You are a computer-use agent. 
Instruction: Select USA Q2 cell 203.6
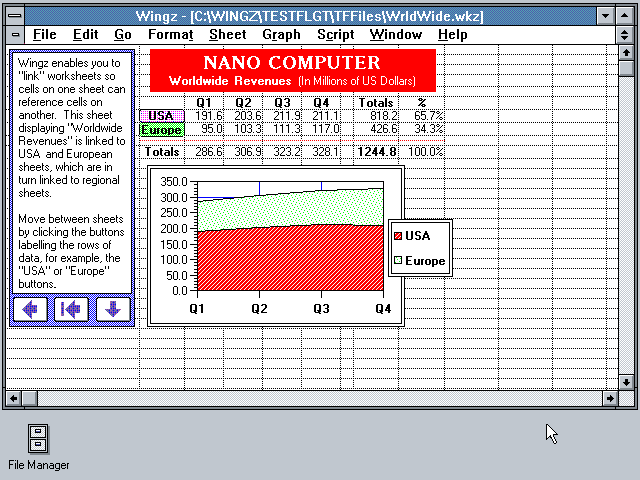pos(243,116)
